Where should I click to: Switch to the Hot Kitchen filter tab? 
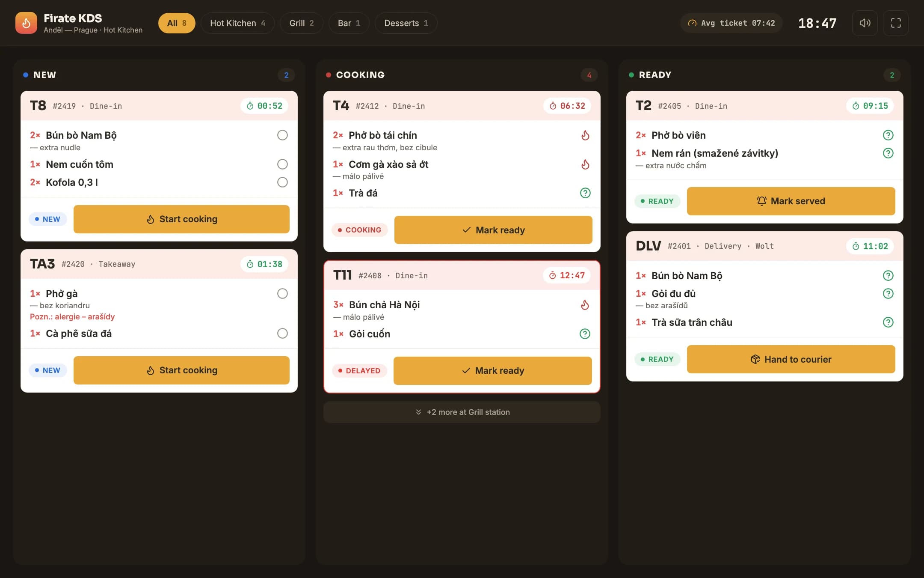[237, 23]
